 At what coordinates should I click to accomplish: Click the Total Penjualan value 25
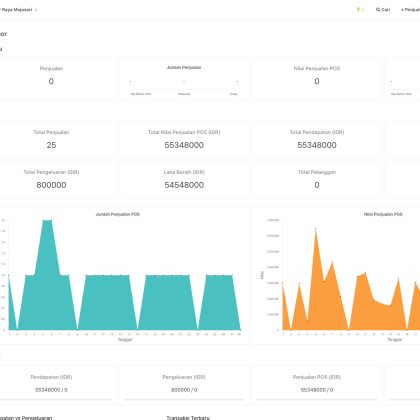(51, 145)
